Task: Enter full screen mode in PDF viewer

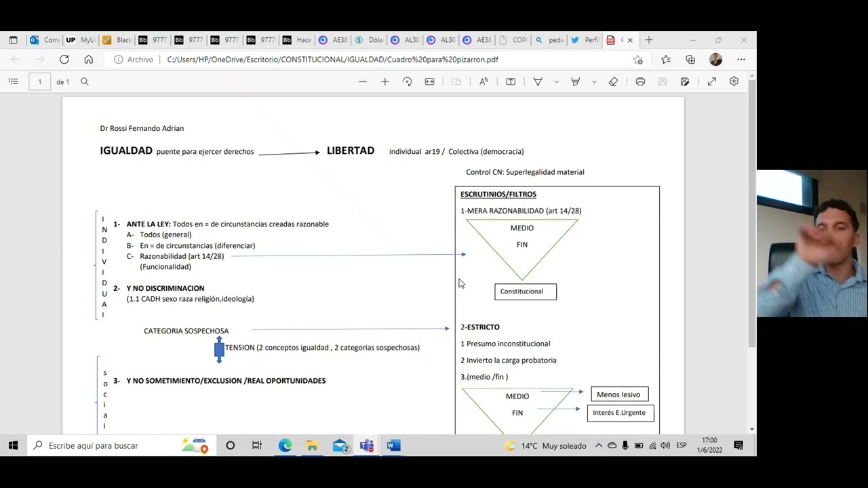Action: point(711,81)
